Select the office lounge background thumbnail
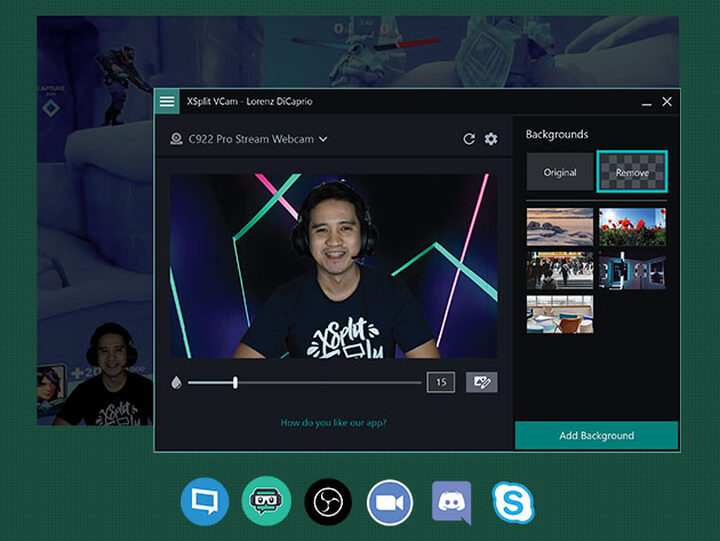 coord(560,313)
